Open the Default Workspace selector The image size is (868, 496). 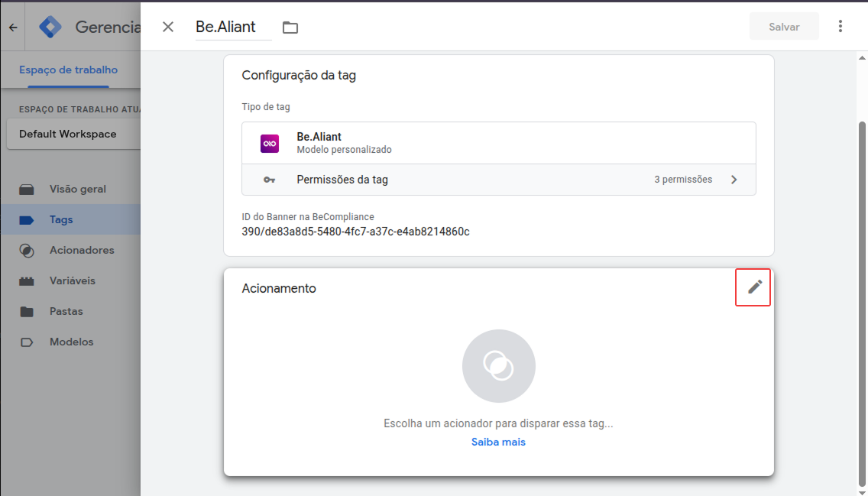click(69, 134)
